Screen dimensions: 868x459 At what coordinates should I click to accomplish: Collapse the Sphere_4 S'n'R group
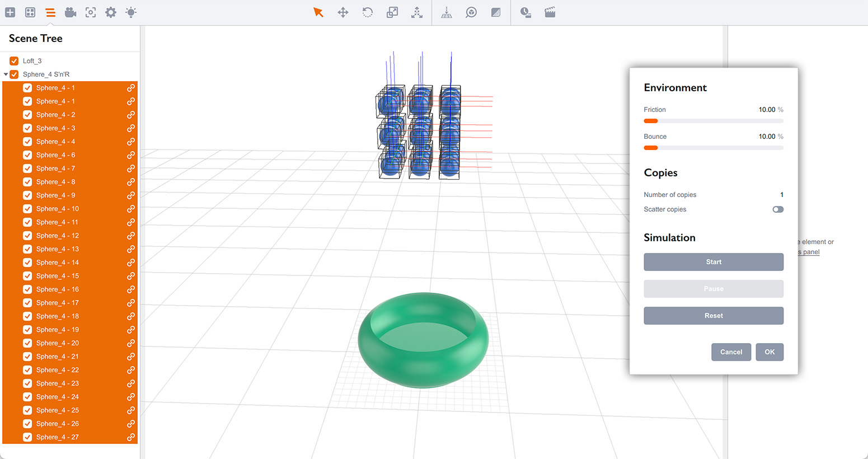pos(4,74)
